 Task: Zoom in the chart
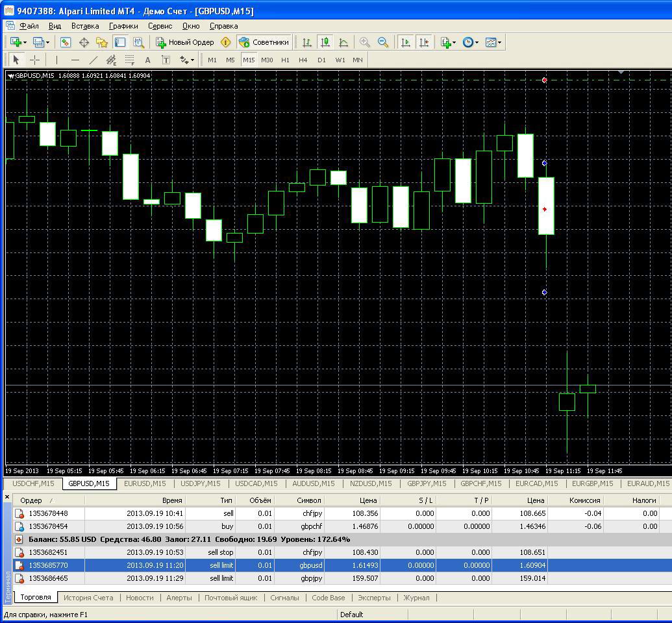pos(365,42)
